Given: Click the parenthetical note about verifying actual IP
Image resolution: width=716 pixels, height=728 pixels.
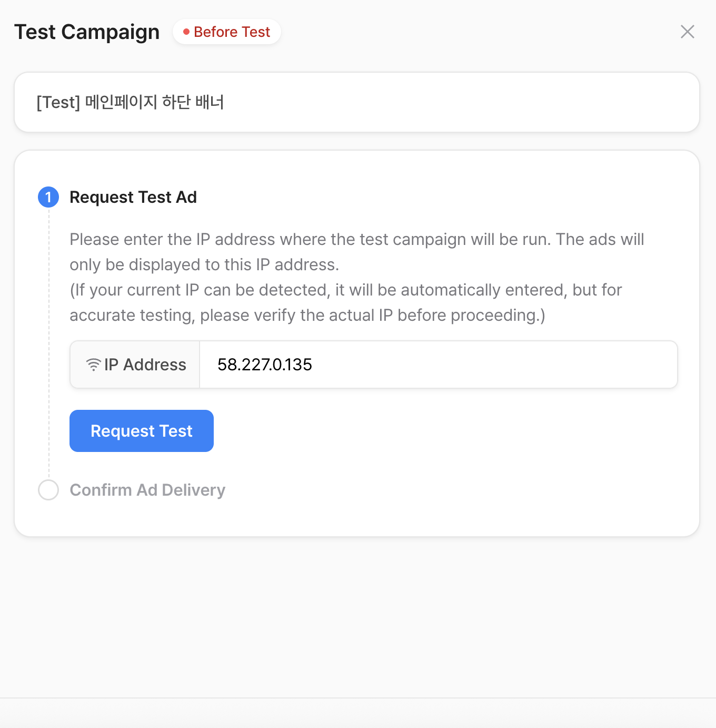Looking at the screenshot, I should tap(346, 302).
